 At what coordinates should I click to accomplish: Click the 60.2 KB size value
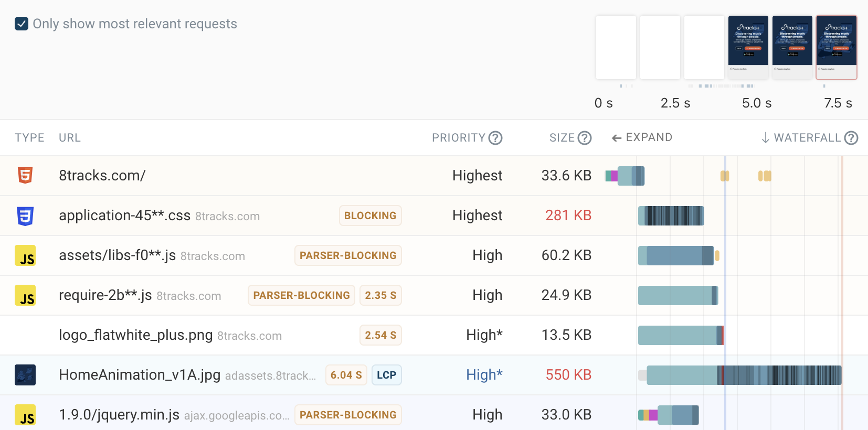[566, 255]
